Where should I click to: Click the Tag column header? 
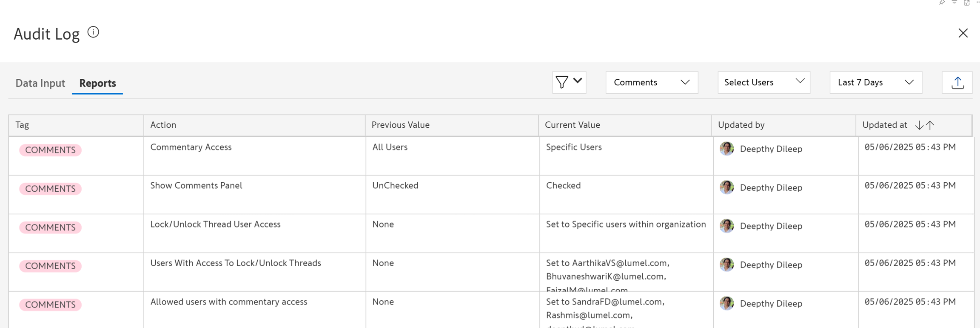click(x=22, y=125)
